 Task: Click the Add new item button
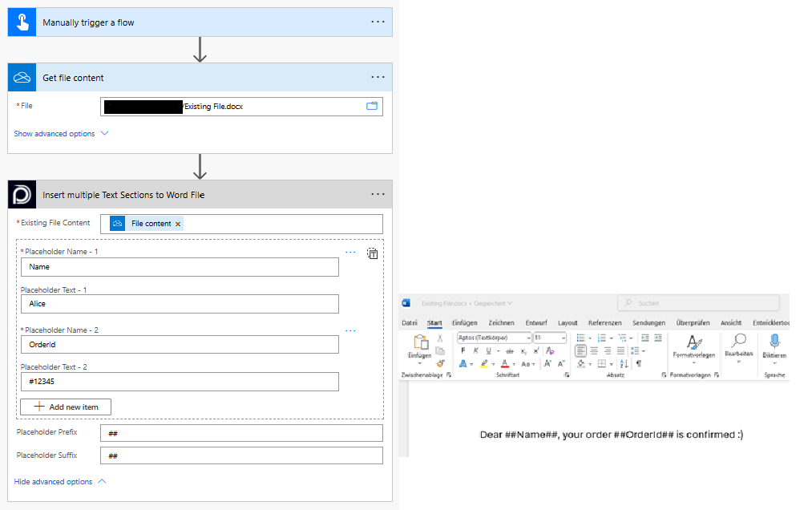point(66,407)
